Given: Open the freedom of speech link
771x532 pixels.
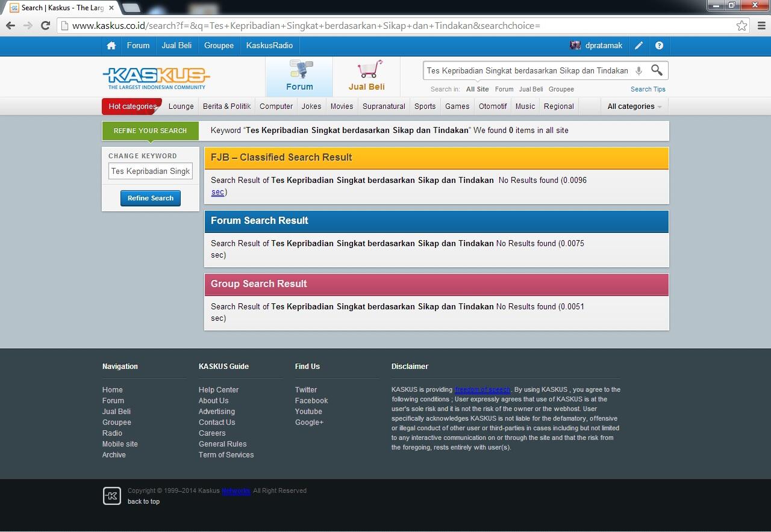Looking at the screenshot, I should (x=482, y=389).
